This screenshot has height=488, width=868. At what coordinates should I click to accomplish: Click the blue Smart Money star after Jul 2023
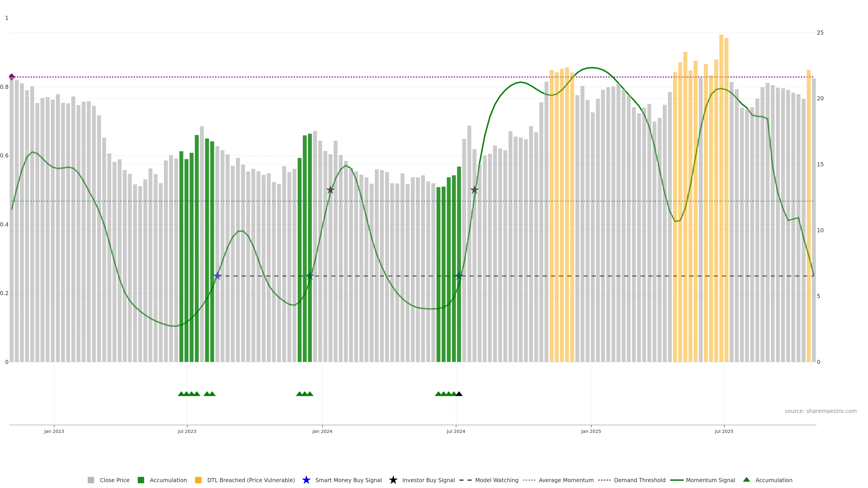pyautogui.click(x=218, y=276)
